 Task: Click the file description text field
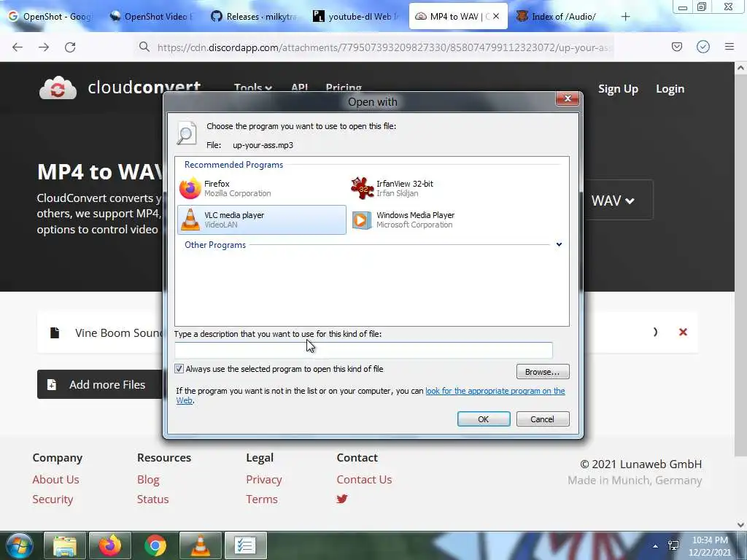tap(363, 350)
